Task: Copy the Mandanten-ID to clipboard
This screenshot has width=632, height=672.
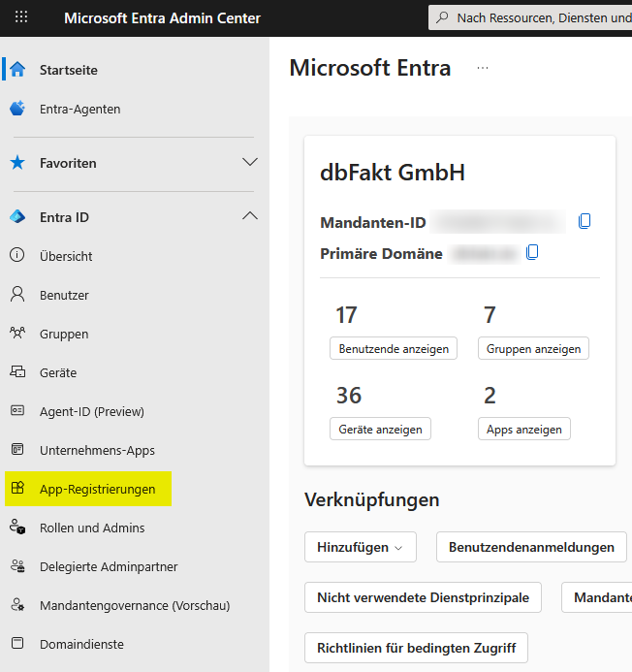Action: point(585,221)
